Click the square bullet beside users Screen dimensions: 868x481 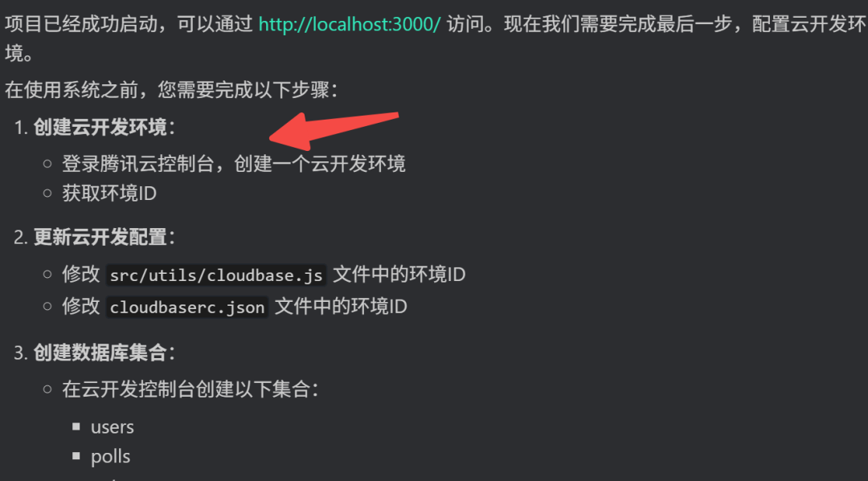(76, 426)
